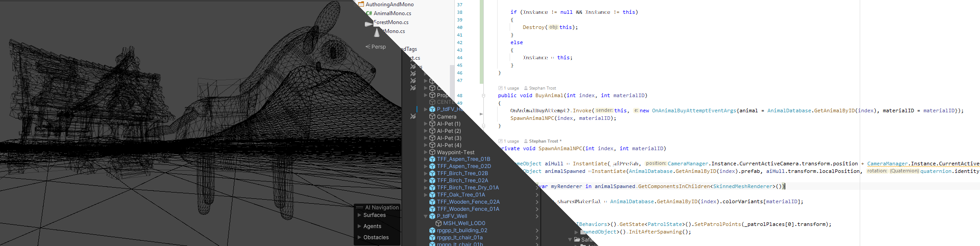Click the rpgpp_lt_building_02 prefab icon
980x246 pixels.
coord(432,230)
